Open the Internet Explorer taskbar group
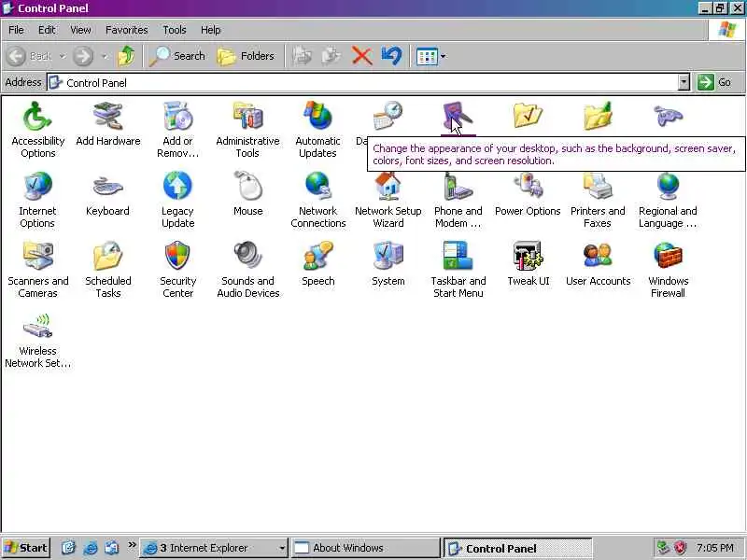747x560 pixels. tap(214, 548)
